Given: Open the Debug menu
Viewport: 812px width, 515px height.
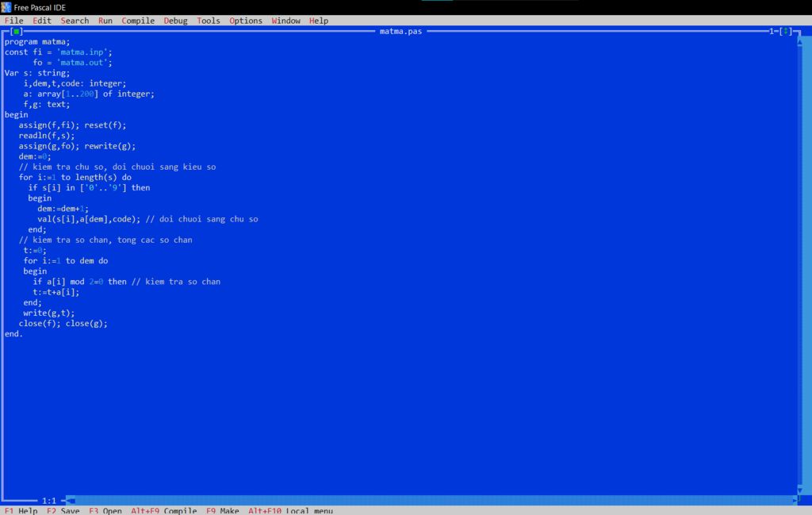Looking at the screenshot, I should pos(175,21).
